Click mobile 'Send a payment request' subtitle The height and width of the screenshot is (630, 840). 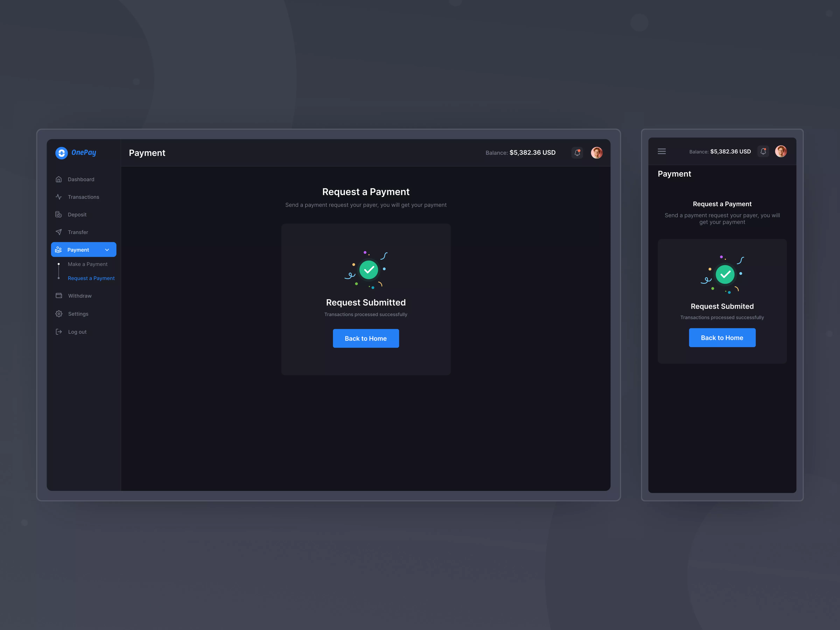(722, 219)
